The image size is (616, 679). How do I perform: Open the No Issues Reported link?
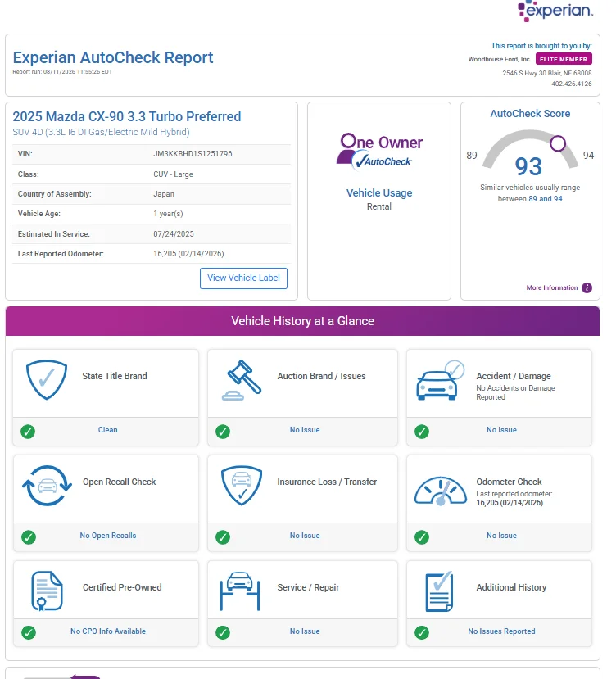coord(501,631)
